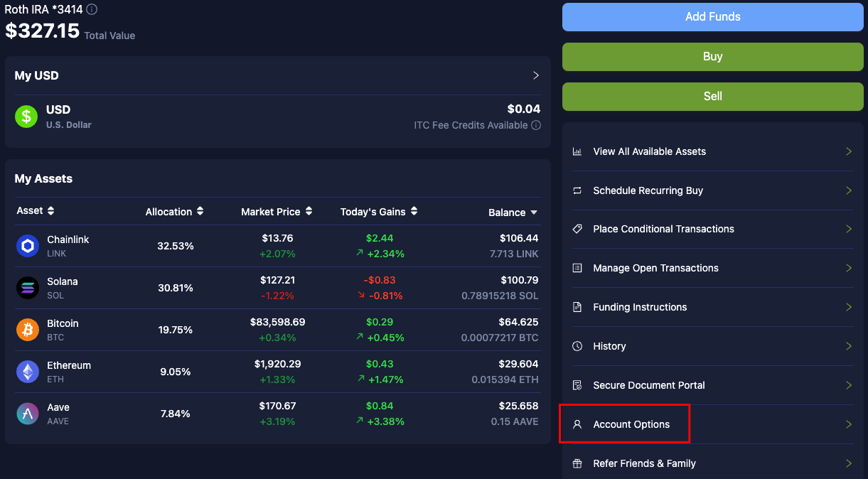This screenshot has width=868, height=479.
Task: Click the Solana asset name
Action: point(63,281)
